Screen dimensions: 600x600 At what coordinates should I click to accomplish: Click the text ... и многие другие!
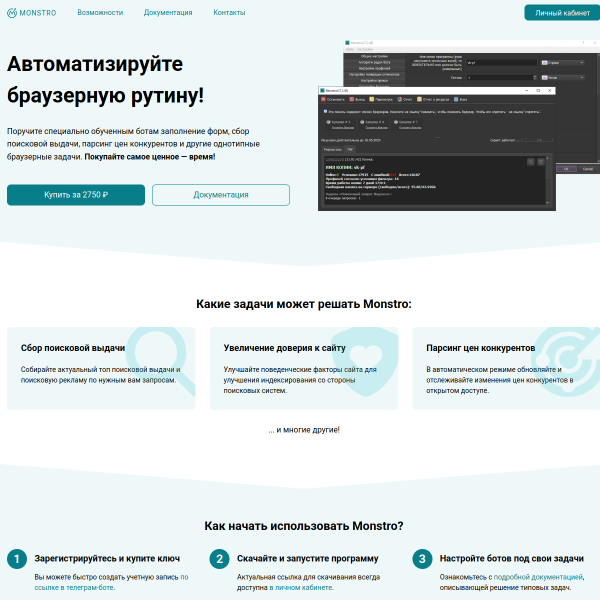point(304,430)
